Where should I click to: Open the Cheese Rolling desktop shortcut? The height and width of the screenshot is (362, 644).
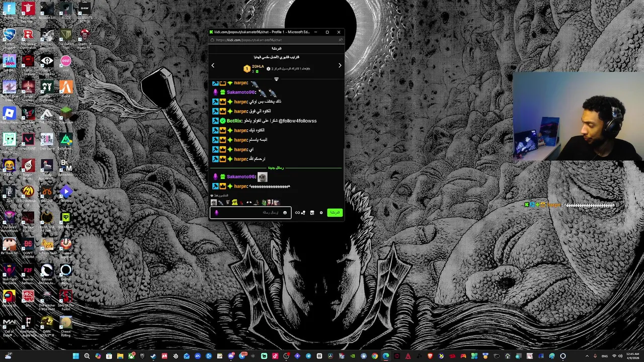(66, 326)
